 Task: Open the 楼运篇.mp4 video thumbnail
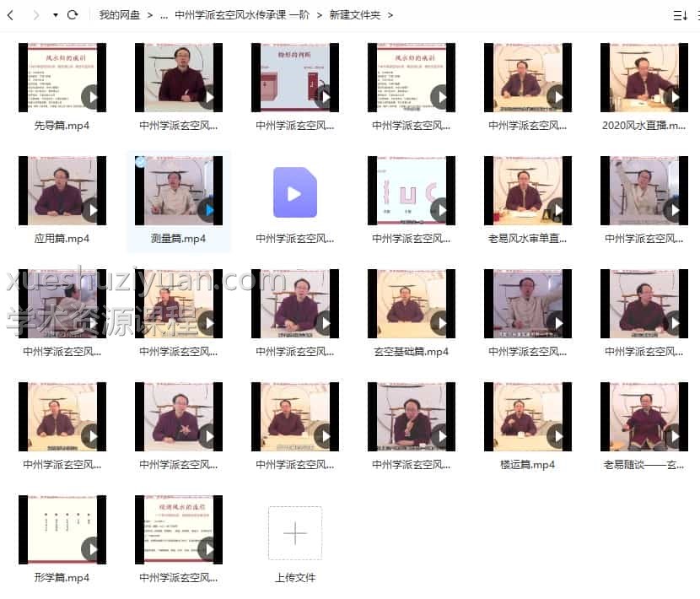point(528,417)
